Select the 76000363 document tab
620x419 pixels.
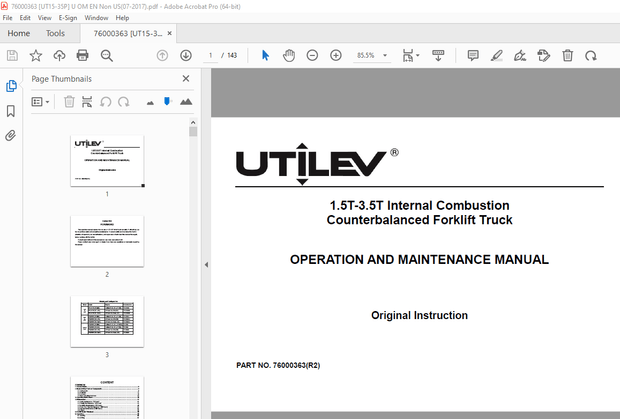pos(128,34)
